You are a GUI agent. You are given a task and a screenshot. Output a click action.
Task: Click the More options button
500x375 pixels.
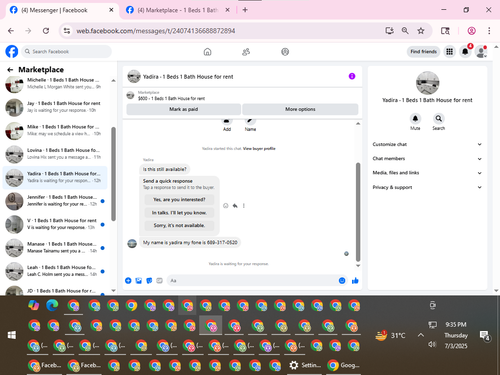tap(300, 109)
